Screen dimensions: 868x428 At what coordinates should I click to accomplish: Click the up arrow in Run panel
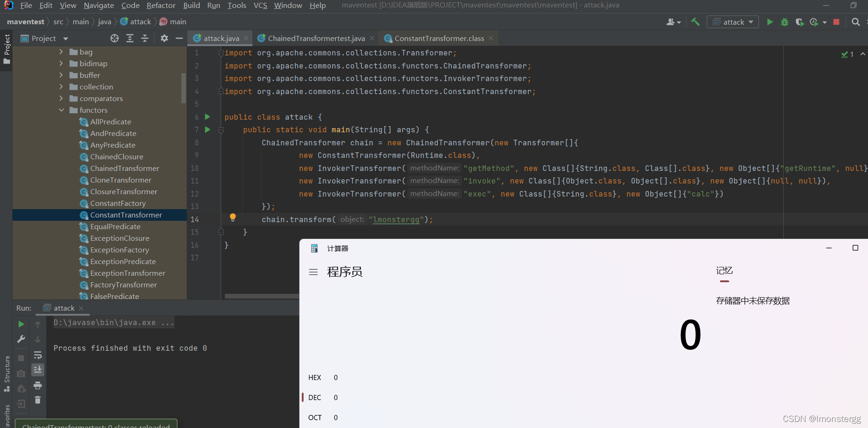pyautogui.click(x=38, y=324)
